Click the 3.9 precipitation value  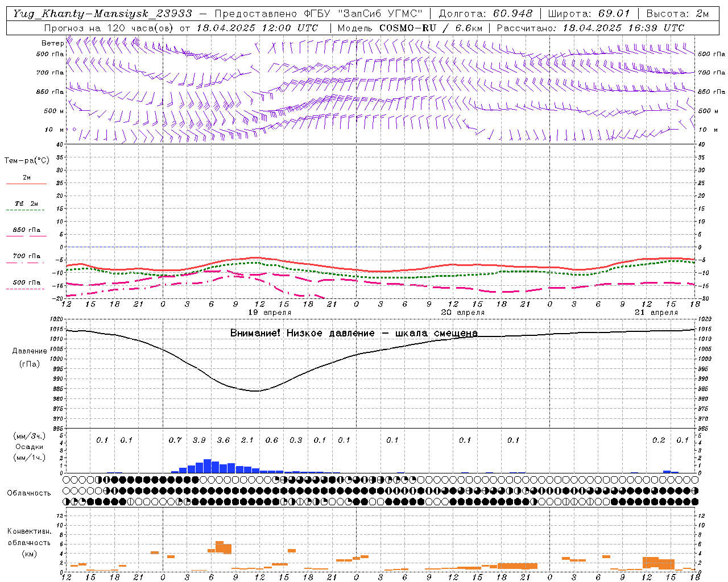pyautogui.click(x=199, y=440)
